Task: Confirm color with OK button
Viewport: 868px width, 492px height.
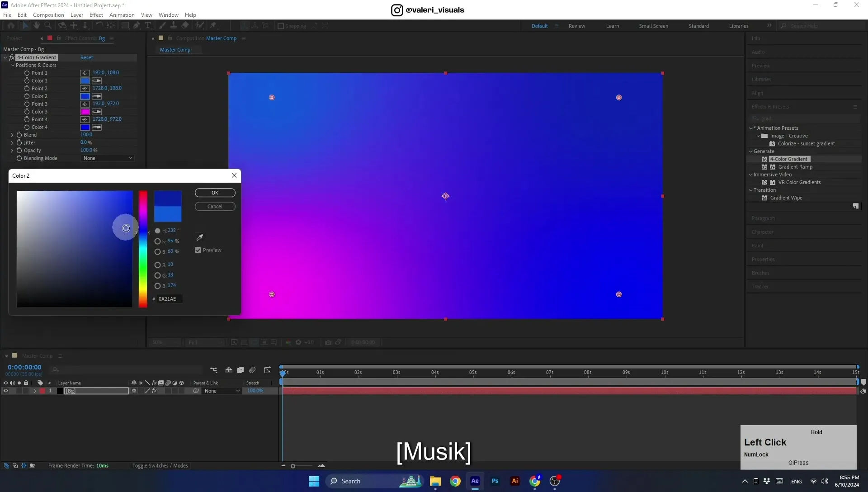Action: (215, 193)
